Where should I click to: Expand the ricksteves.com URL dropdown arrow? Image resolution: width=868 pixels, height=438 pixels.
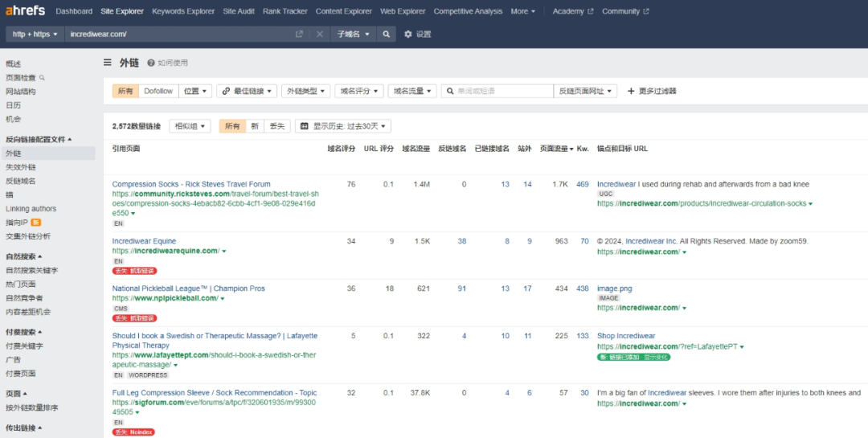click(x=133, y=213)
